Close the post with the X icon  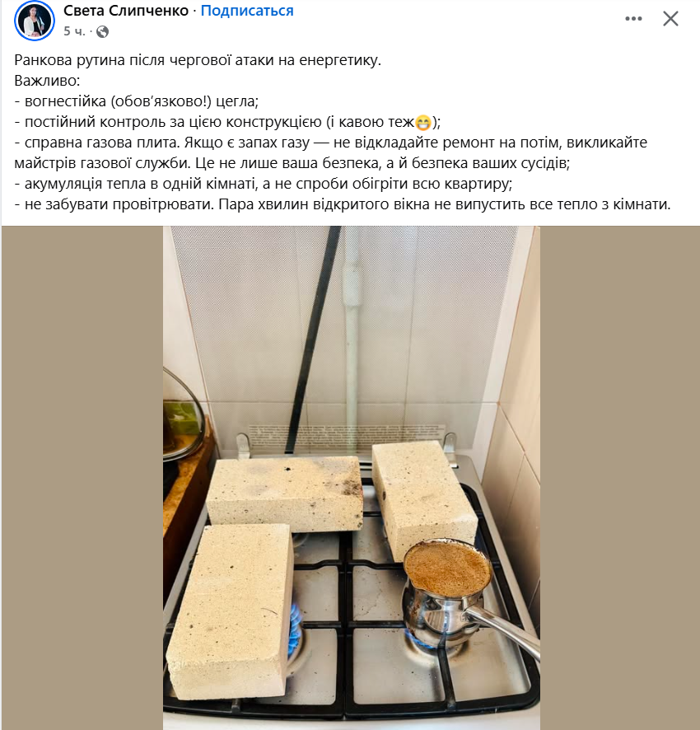tap(670, 19)
